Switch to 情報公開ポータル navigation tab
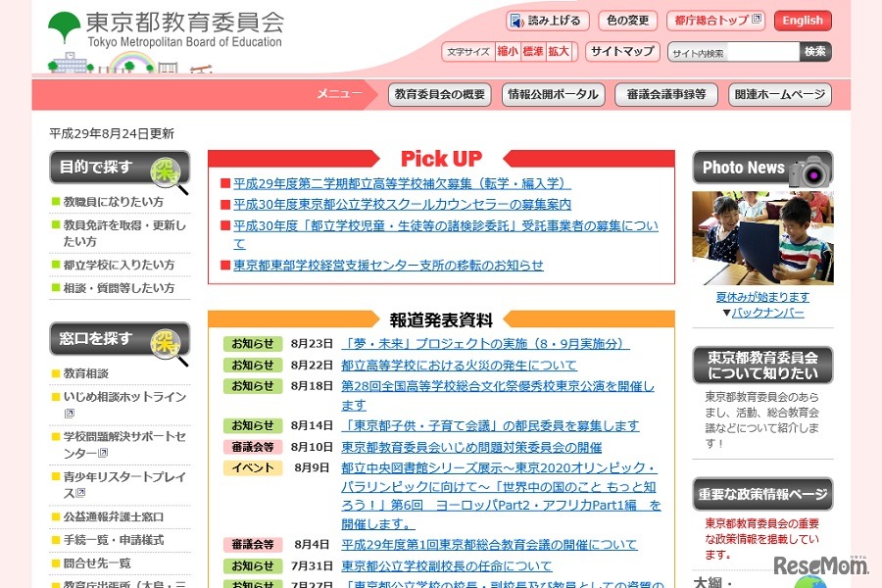882x588 pixels. (553, 93)
